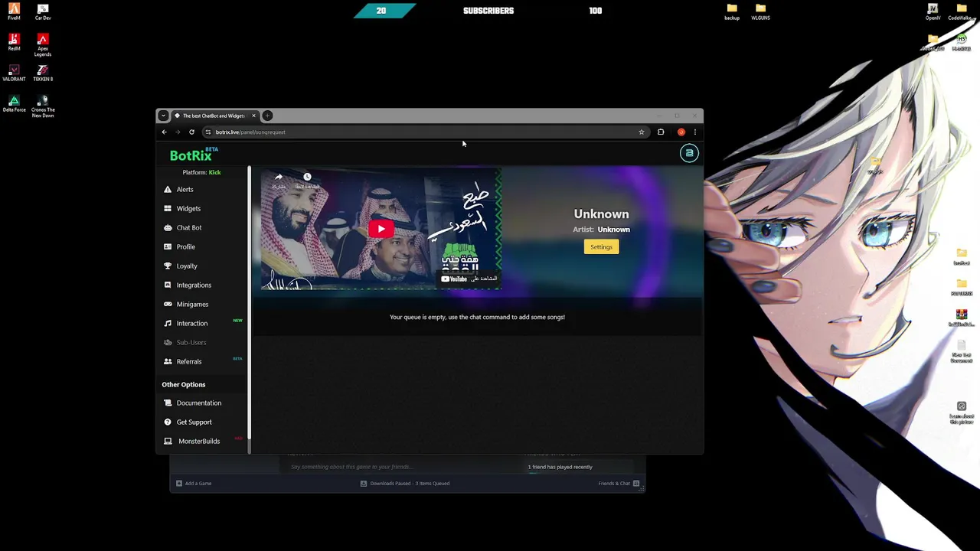980x551 pixels.
Task: Click Add a Game in Steam window
Action: [194, 483]
